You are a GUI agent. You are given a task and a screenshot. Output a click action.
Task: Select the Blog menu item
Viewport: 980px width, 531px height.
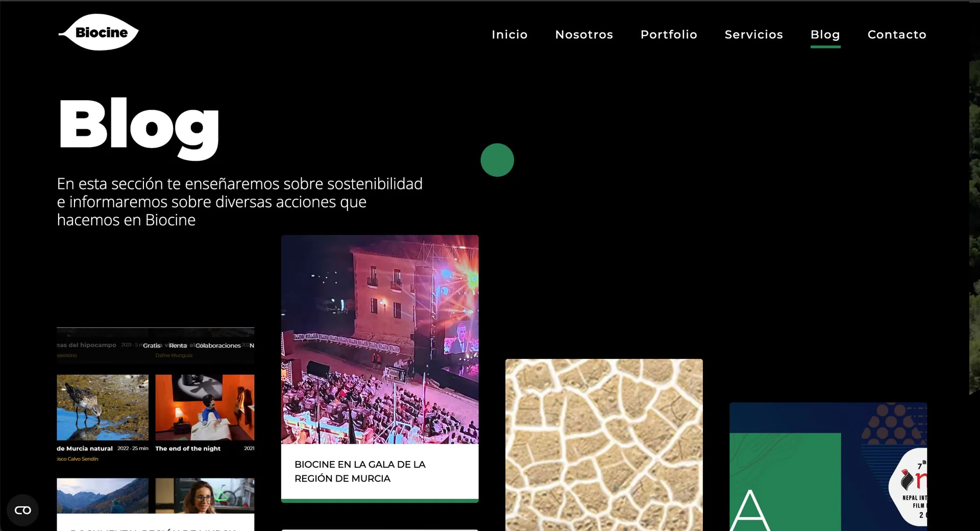tap(825, 35)
